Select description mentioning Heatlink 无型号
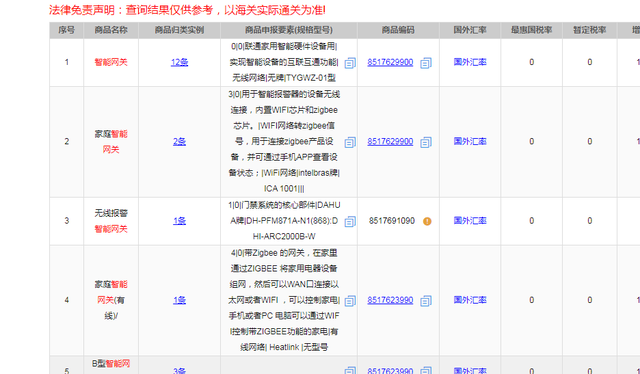 284,300
